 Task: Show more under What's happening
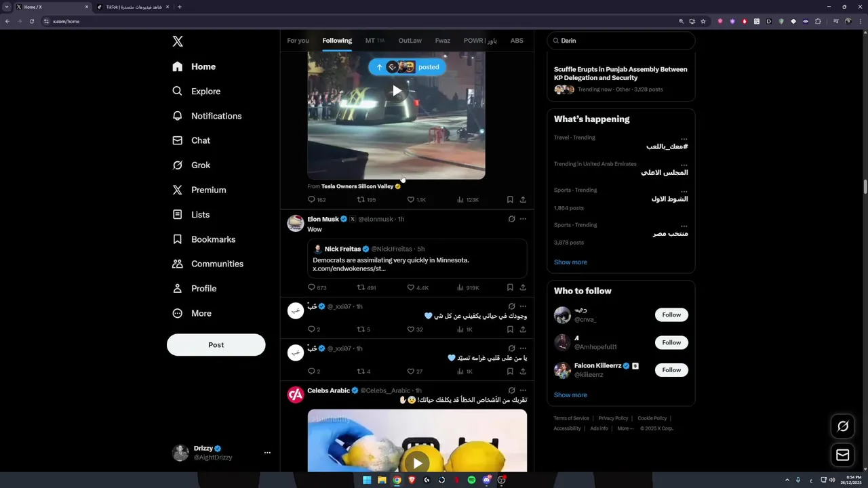pyautogui.click(x=570, y=262)
